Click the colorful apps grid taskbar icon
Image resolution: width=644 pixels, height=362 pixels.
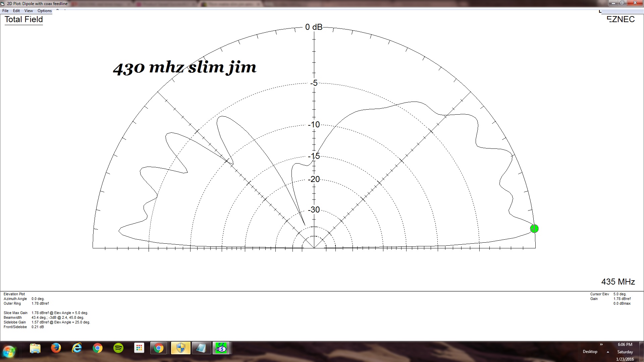coord(139,348)
